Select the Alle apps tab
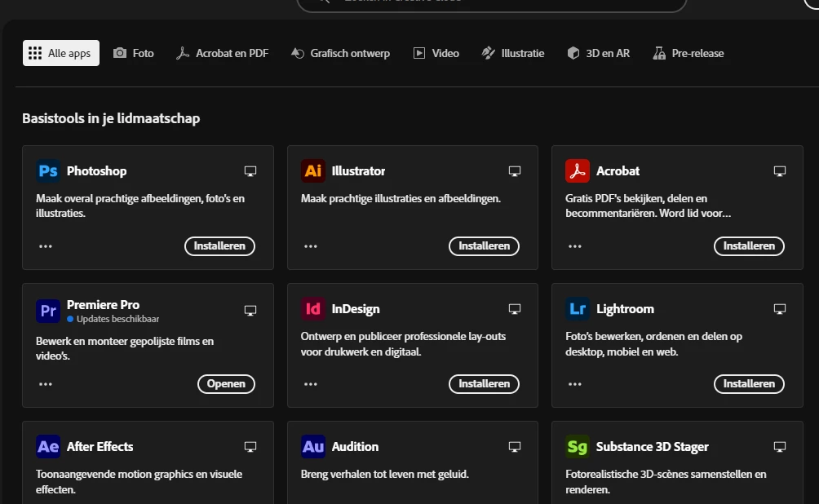819x504 pixels. 60,53
